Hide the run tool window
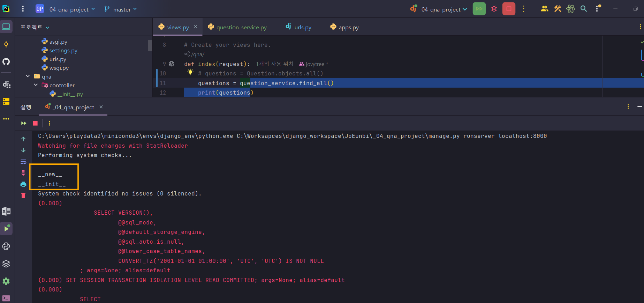 639,106
